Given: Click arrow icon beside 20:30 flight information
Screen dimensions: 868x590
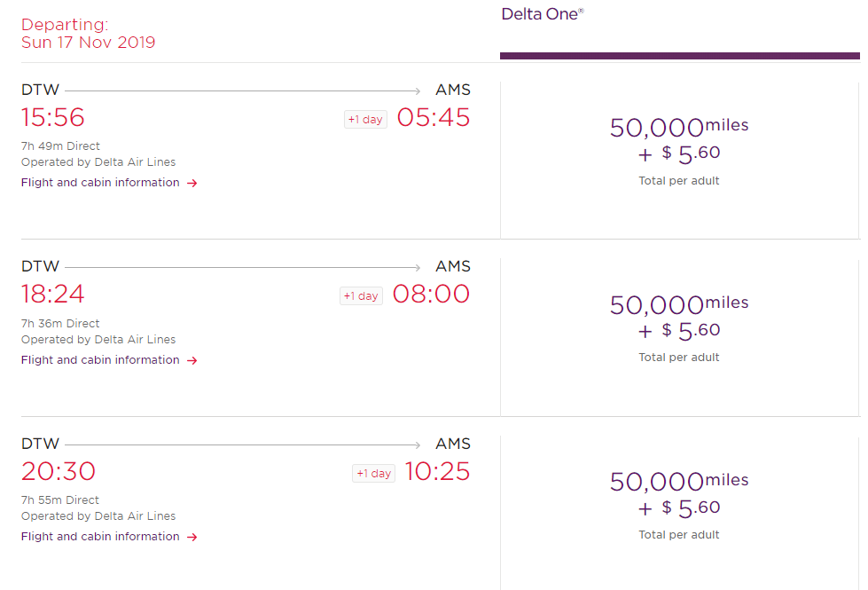Looking at the screenshot, I should 192,537.
